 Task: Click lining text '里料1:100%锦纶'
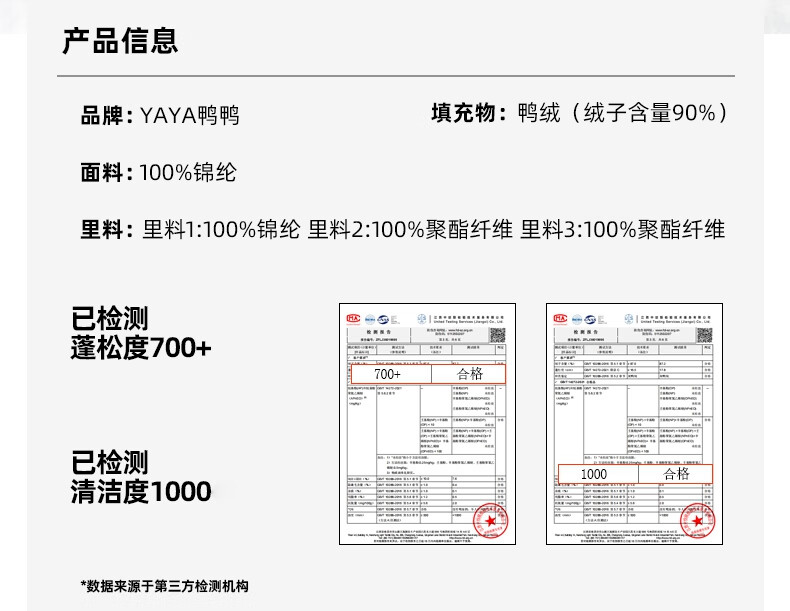tap(221, 229)
